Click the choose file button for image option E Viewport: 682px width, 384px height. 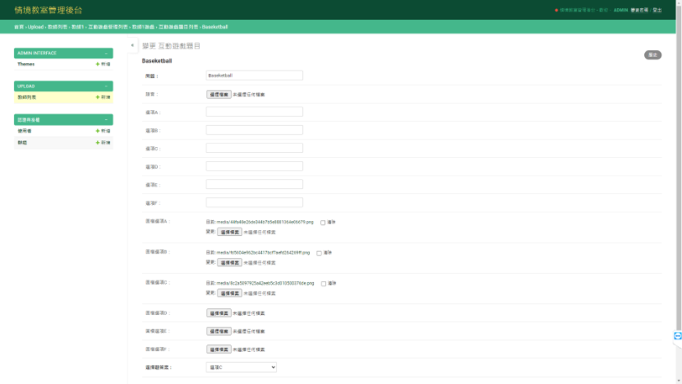click(x=219, y=331)
